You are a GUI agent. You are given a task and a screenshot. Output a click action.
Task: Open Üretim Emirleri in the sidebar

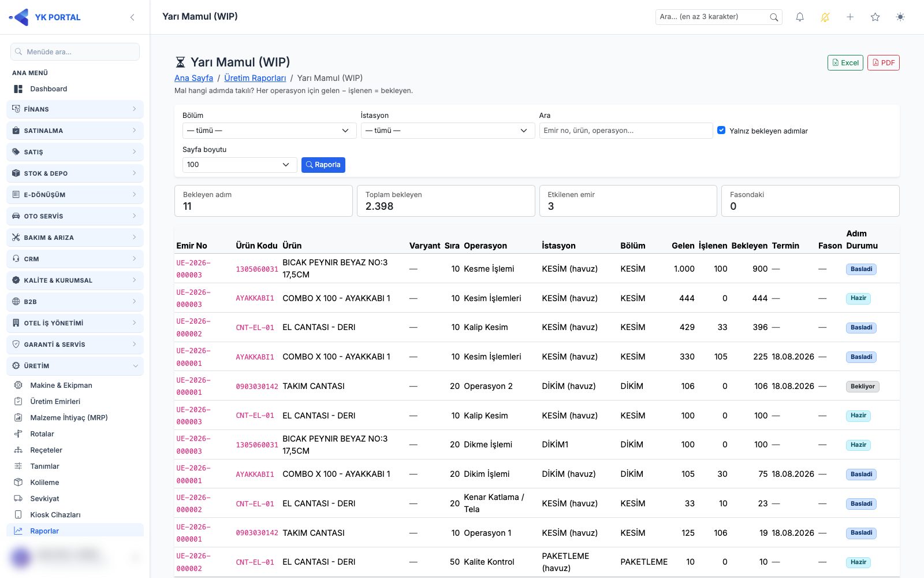pos(55,402)
